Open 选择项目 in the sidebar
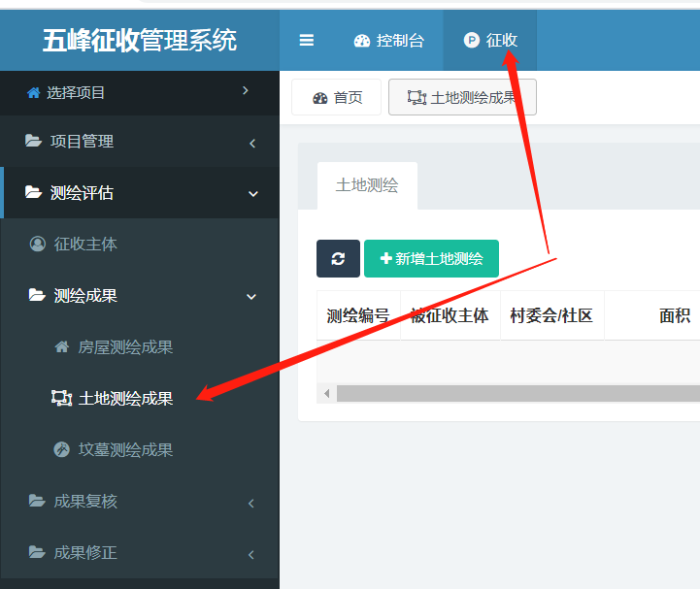Screen dimensions: 700x589 (x=139, y=93)
